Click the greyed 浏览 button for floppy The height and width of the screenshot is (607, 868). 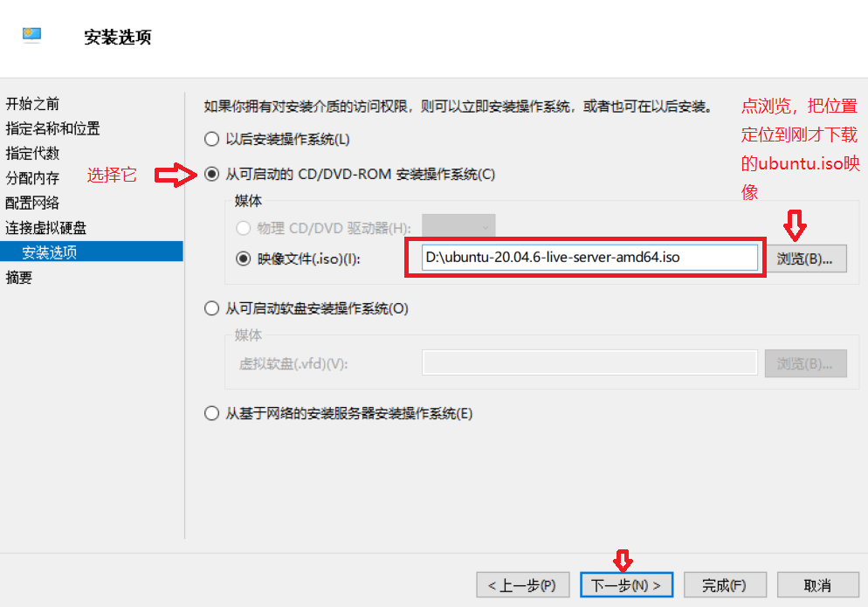806,363
